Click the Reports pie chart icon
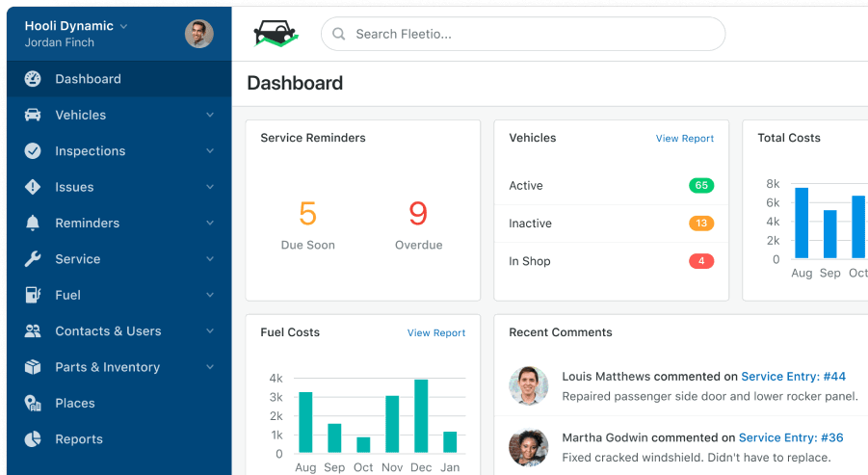Screen dimensions: 868x475 click(x=33, y=439)
